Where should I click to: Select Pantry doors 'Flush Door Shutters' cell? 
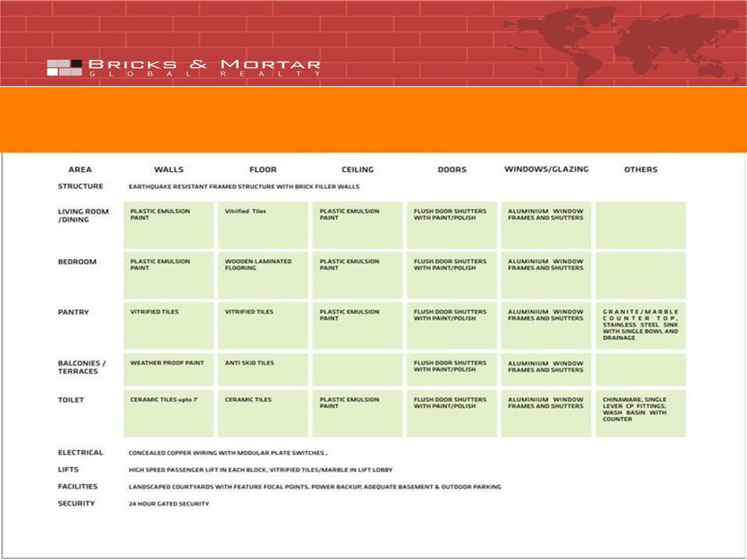(451, 326)
